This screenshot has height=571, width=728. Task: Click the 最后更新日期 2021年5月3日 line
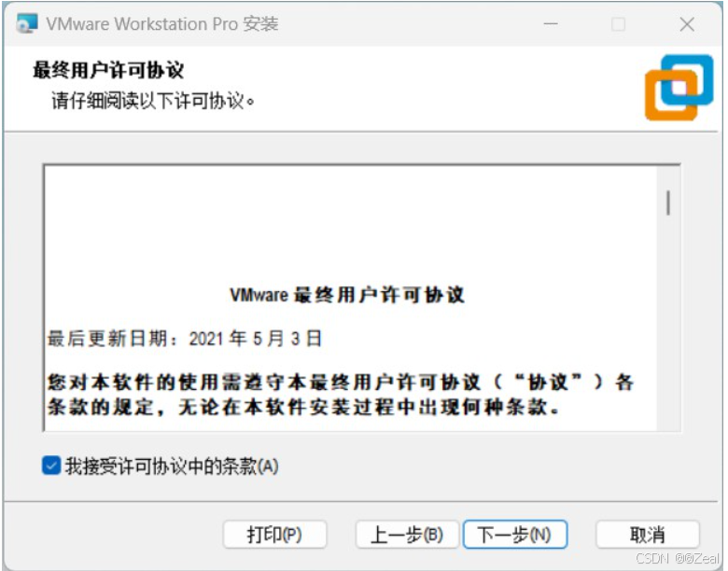tap(184, 339)
